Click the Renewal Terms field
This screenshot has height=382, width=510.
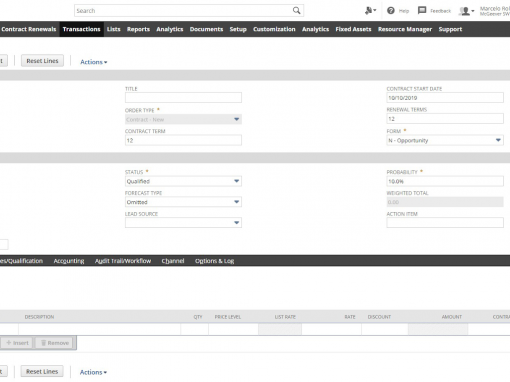(445, 119)
